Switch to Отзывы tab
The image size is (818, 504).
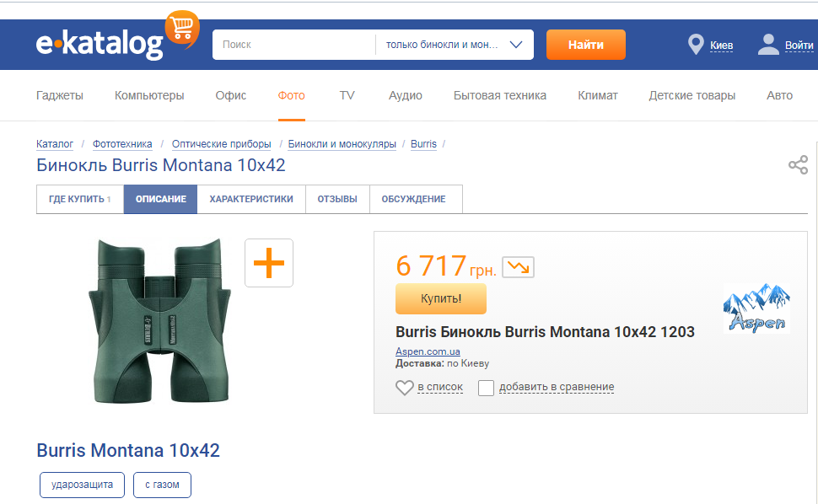coord(337,199)
